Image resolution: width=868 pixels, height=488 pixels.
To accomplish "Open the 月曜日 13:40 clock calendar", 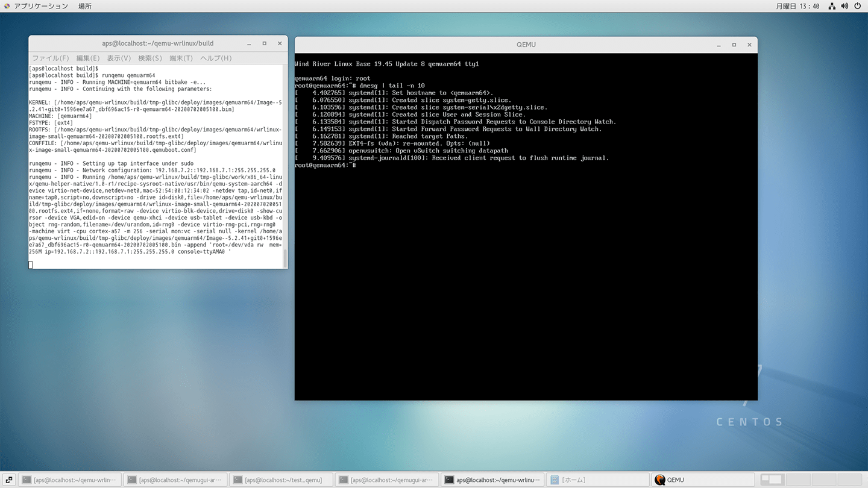I will 797,6.
